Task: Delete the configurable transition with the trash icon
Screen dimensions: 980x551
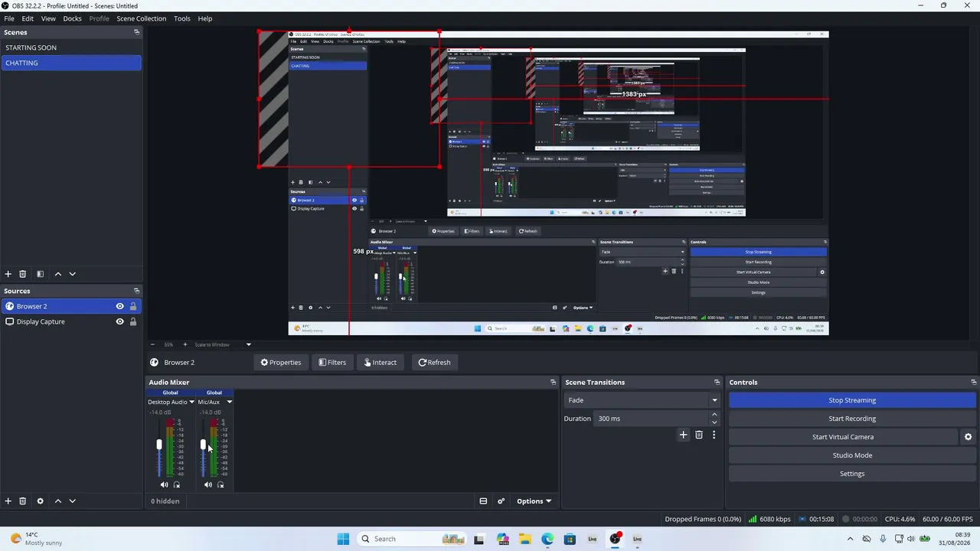Action: pyautogui.click(x=699, y=435)
